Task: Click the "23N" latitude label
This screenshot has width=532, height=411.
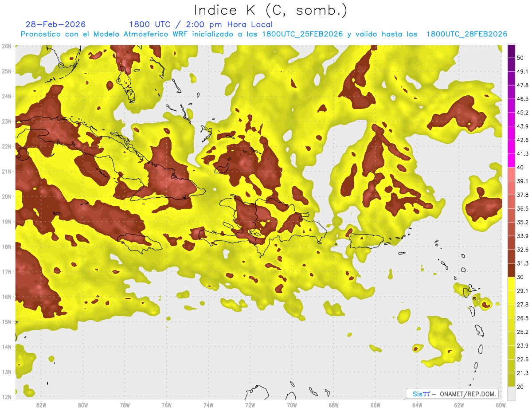Action: point(6,121)
